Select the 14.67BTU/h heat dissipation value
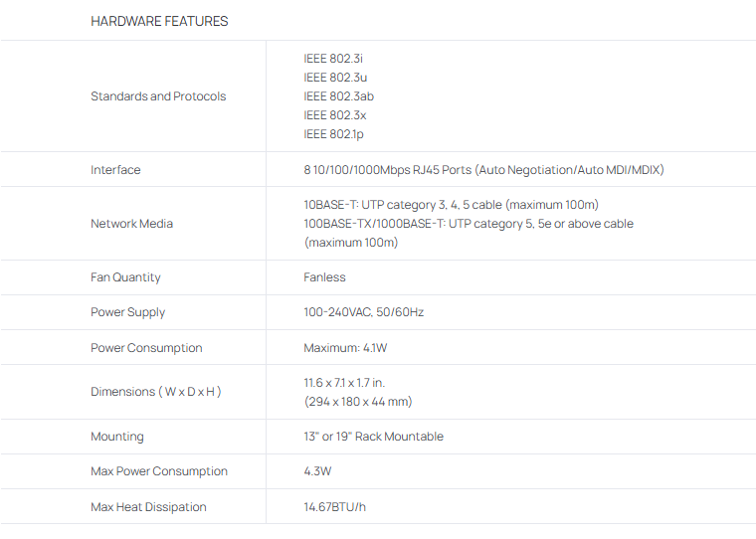Viewport: 756px width, 539px height. (334, 507)
